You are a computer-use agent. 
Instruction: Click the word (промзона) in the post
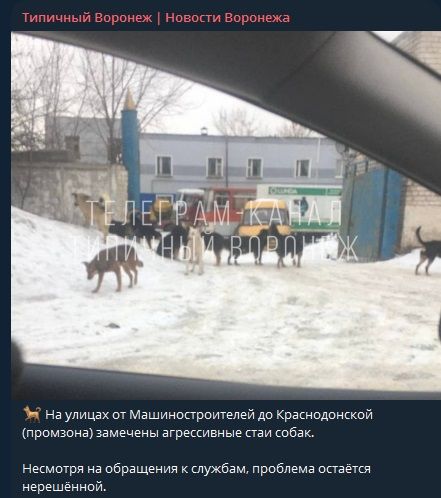click(57, 433)
